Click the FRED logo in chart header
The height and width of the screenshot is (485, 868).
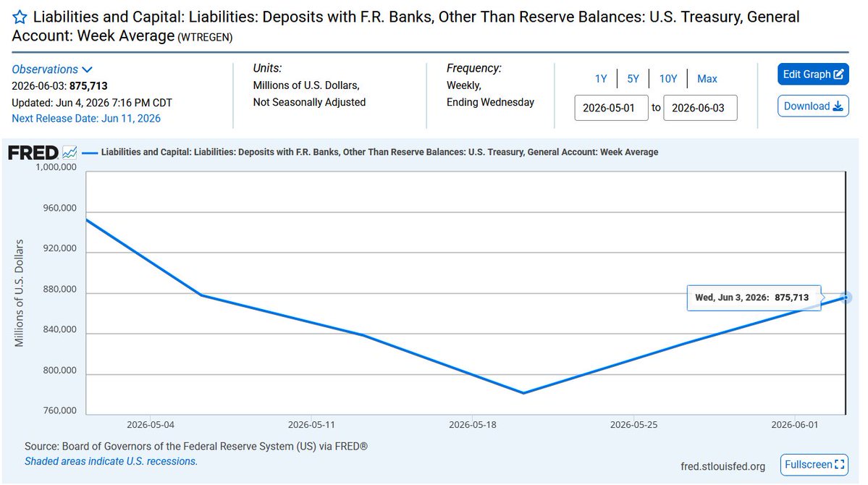pos(33,152)
